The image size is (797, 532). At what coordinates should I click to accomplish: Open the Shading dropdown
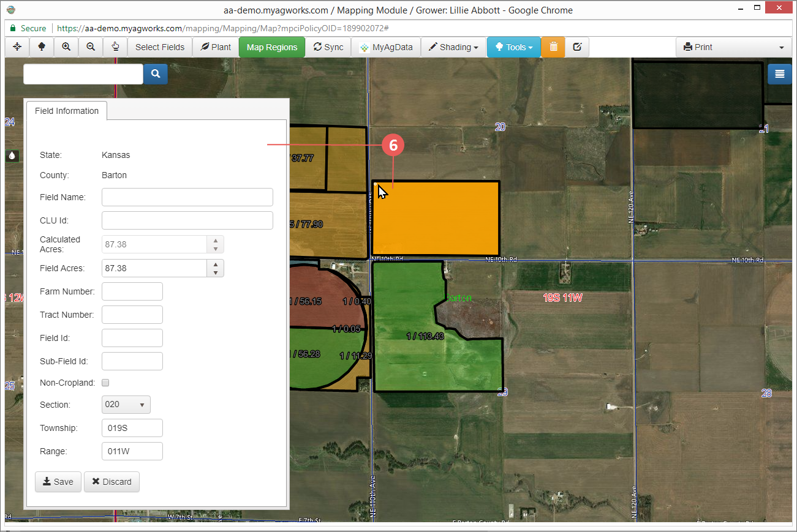pyautogui.click(x=453, y=47)
